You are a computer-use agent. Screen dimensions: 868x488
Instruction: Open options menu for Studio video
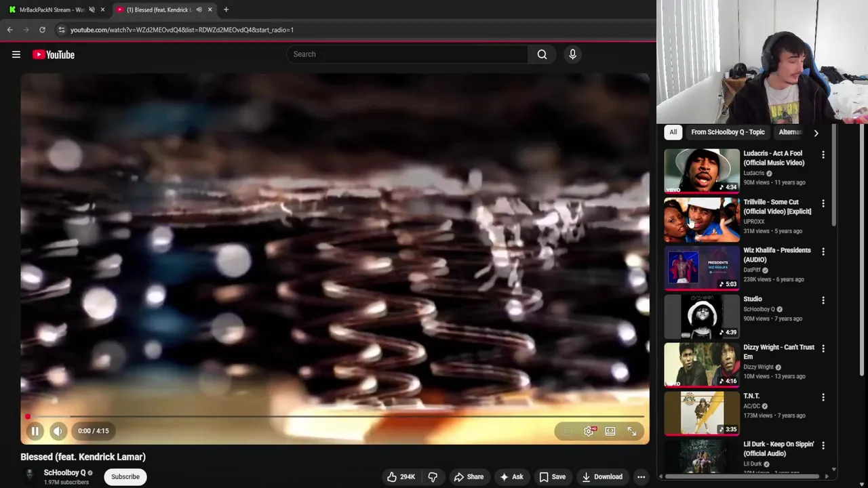[x=823, y=300]
